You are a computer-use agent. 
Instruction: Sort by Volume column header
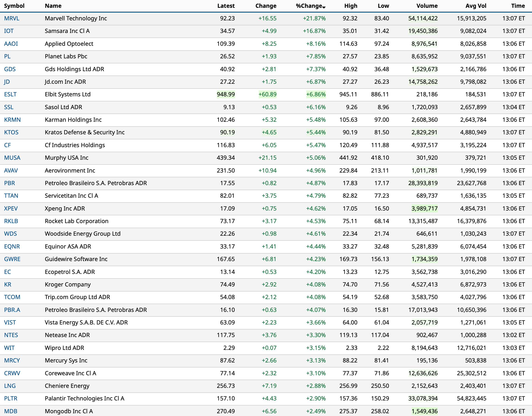pyautogui.click(x=427, y=6)
